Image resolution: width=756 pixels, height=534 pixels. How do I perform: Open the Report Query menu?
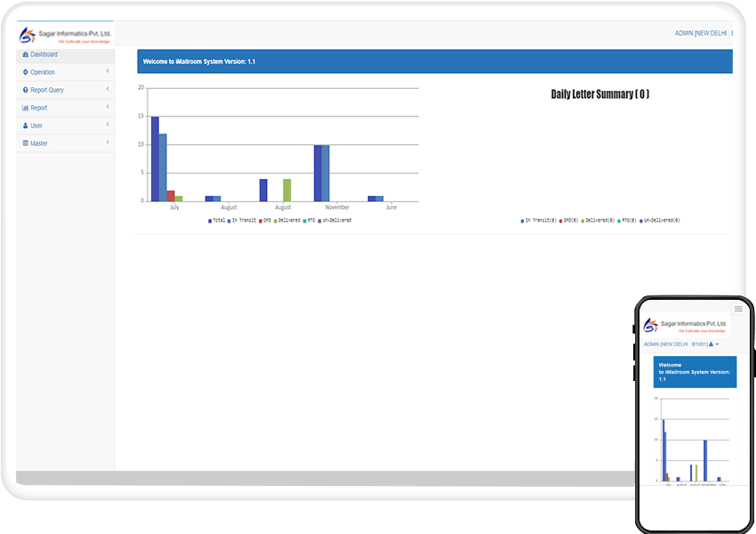66,90
